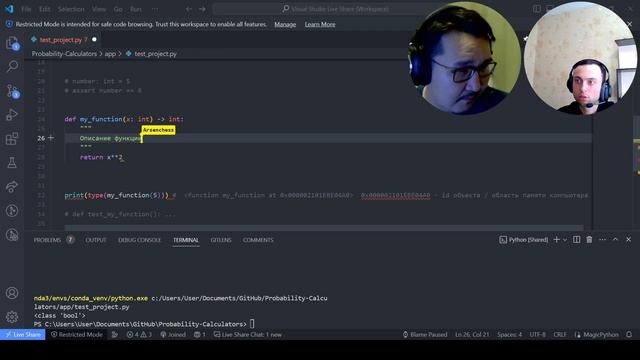Click the return x**2 code line
640x360 pixels.
[x=101, y=157]
